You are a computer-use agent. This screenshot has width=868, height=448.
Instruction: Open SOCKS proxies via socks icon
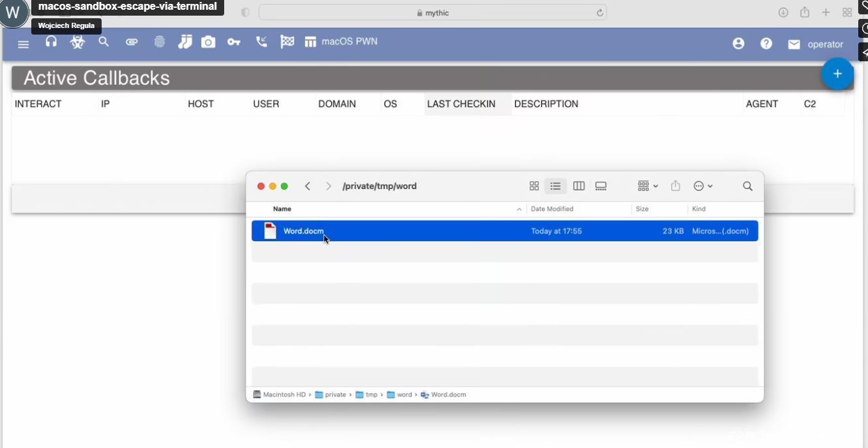(x=185, y=42)
